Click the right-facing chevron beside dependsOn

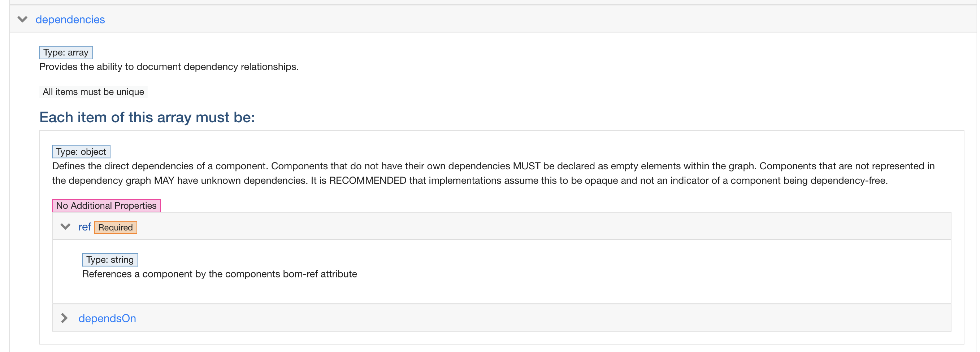click(65, 318)
